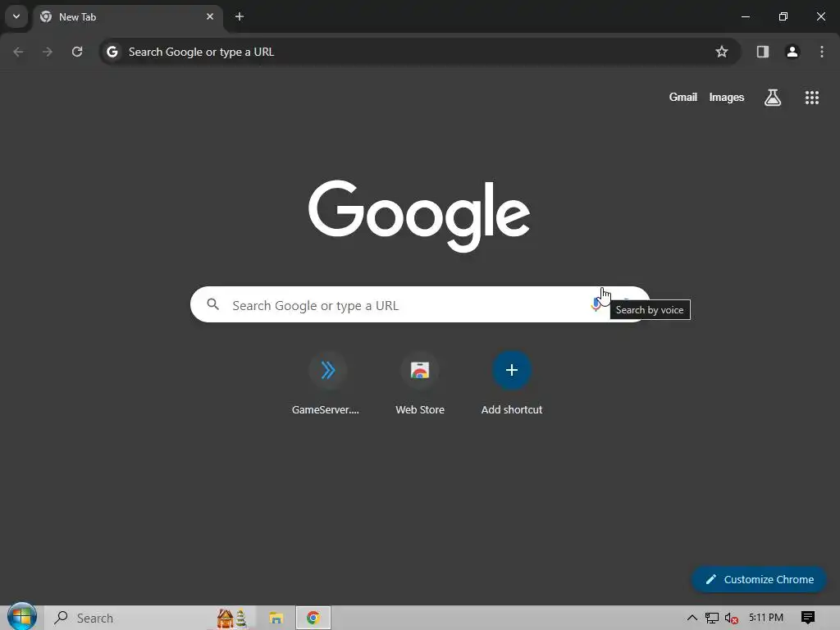
Task: Close the New Tab tab
Action: pyautogui.click(x=210, y=16)
